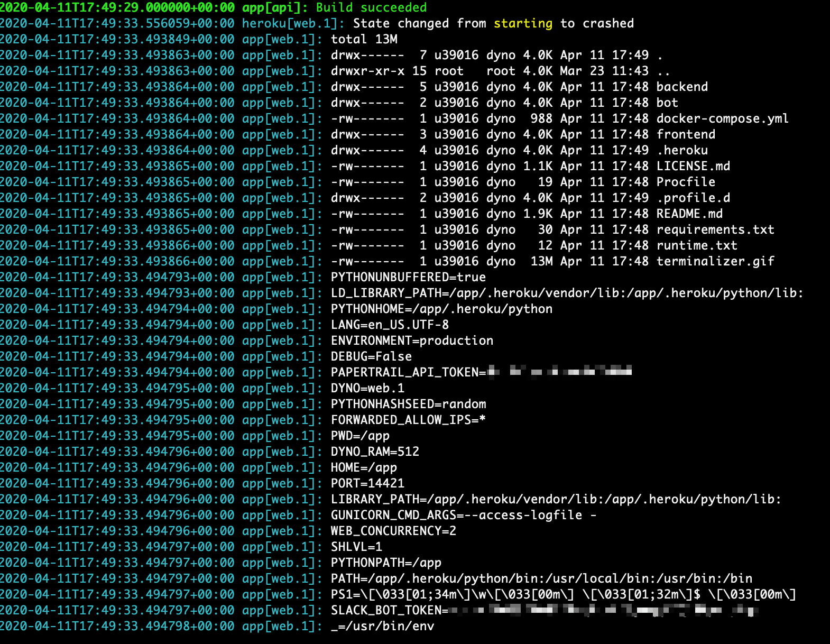The height and width of the screenshot is (644, 830).
Task: Click the '.profile.d' directory name
Action: [x=693, y=198]
